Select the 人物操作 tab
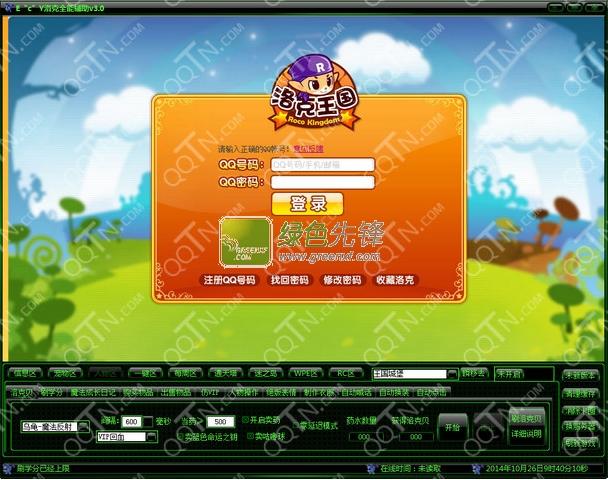 pyautogui.click(x=244, y=392)
